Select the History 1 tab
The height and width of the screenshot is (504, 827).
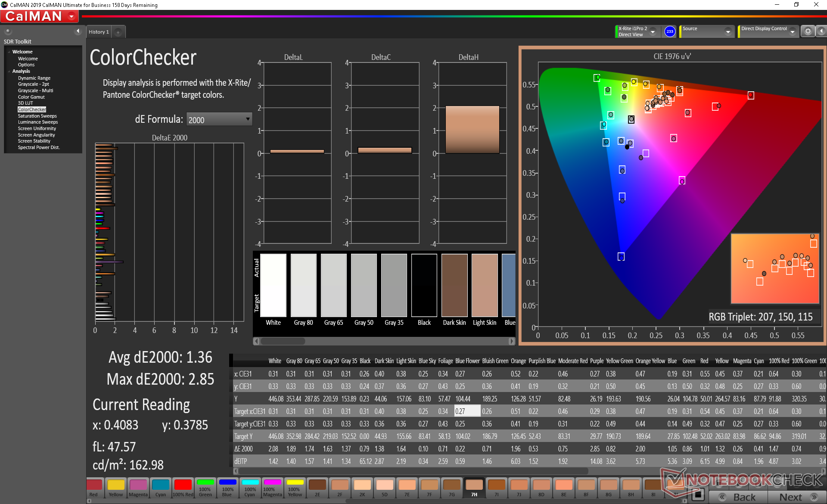coord(99,32)
